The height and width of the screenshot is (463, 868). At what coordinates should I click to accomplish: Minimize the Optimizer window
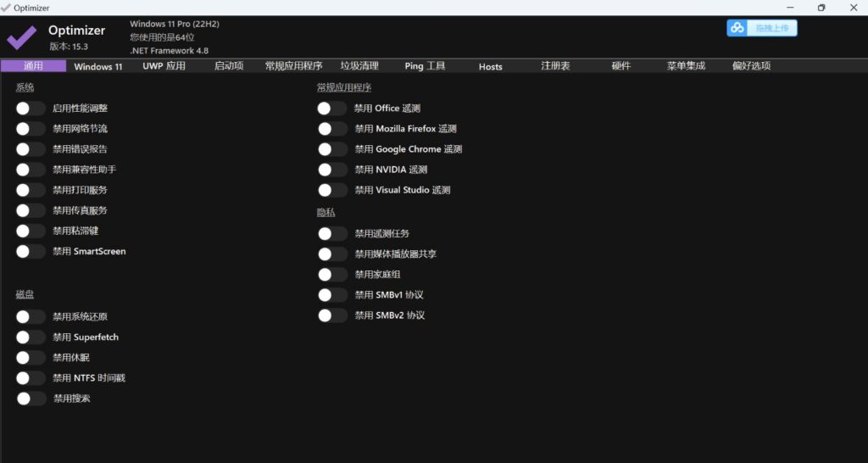pyautogui.click(x=790, y=8)
